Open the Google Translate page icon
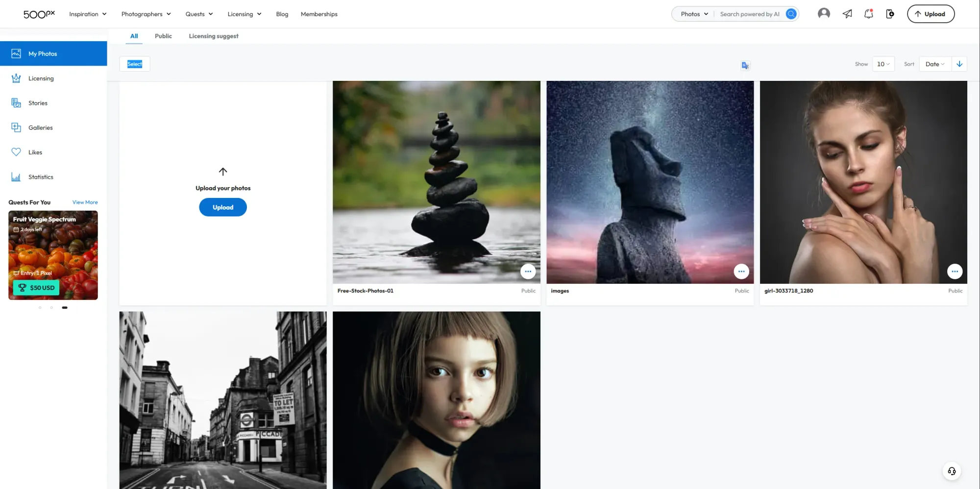980x489 pixels. click(745, 65)
